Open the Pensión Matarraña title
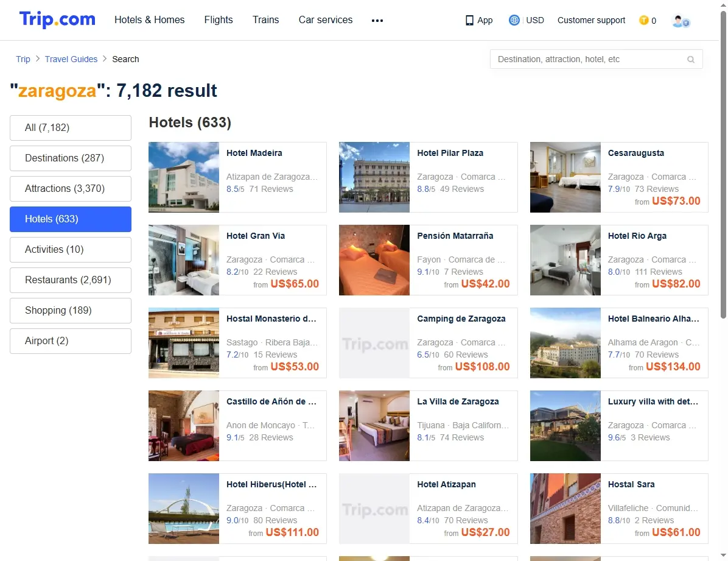The height and width of the screenshot is (561, 728). click(455, 236)
